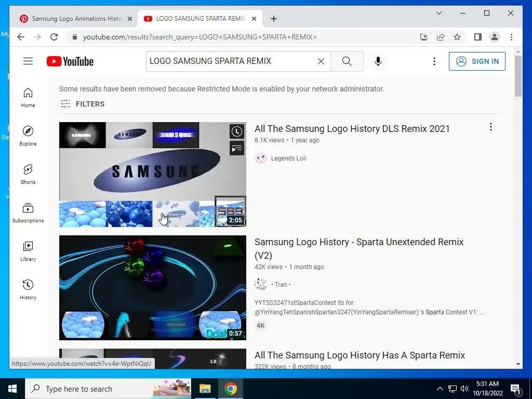
Task: Close the YouTube results tab
Action: [254, 19]
